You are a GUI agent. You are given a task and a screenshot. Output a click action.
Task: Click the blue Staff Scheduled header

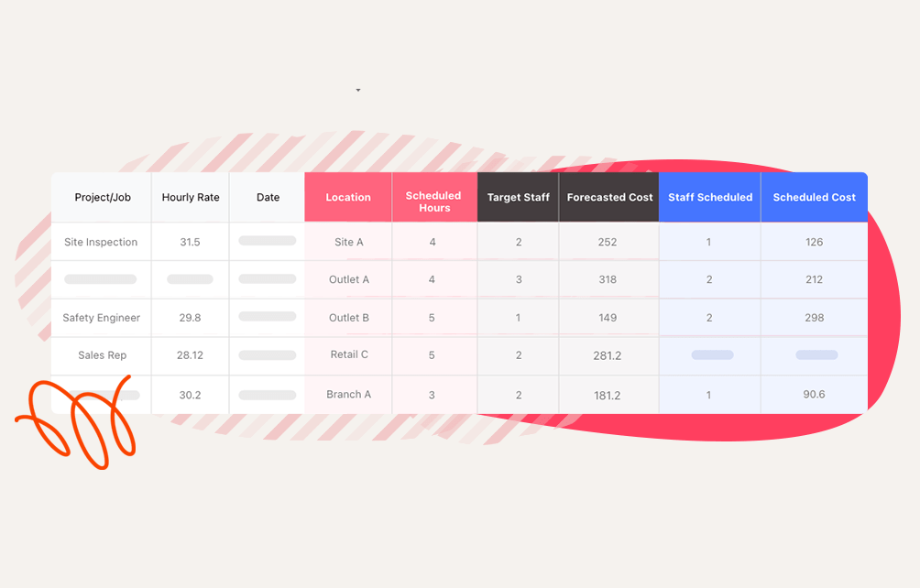click(x=710, y=198)
